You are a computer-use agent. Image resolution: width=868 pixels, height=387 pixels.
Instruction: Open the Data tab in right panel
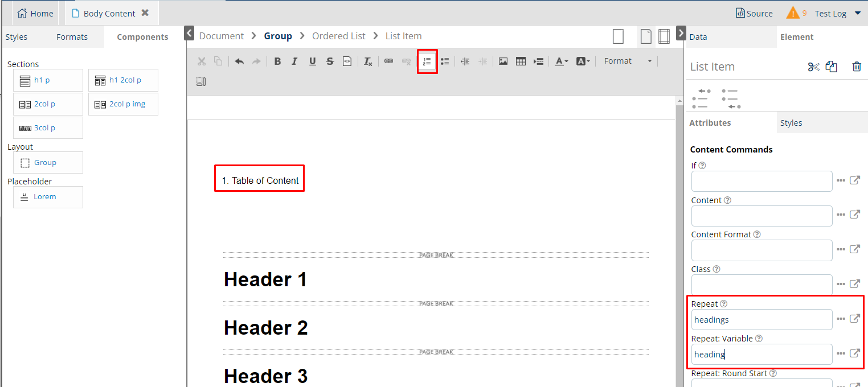tap(698, 37)
